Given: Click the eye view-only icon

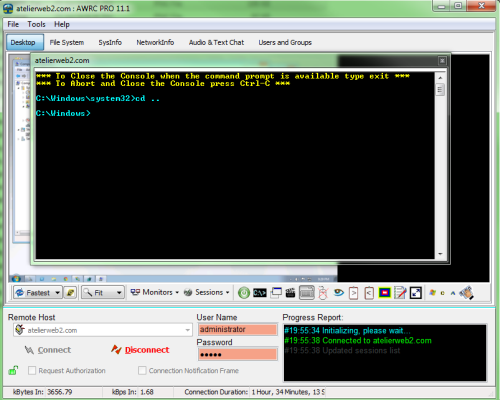Looking at the screenshot, I should 338,293.
